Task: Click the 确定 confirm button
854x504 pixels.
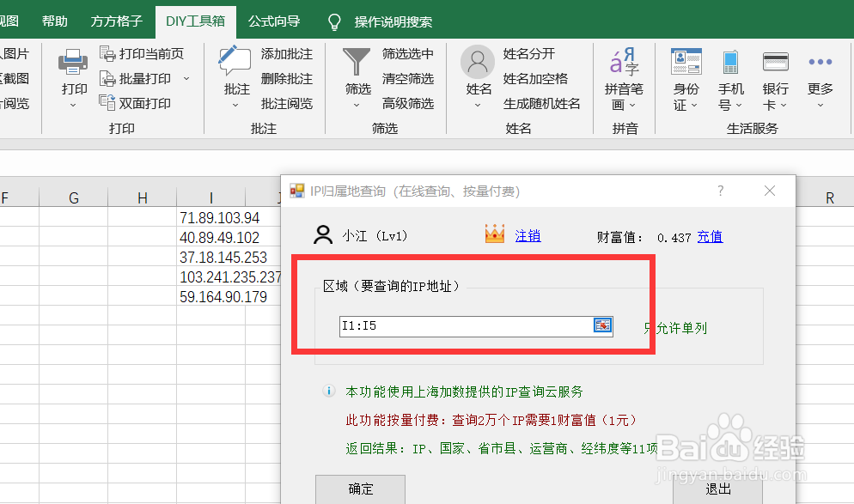Action: 360,489
